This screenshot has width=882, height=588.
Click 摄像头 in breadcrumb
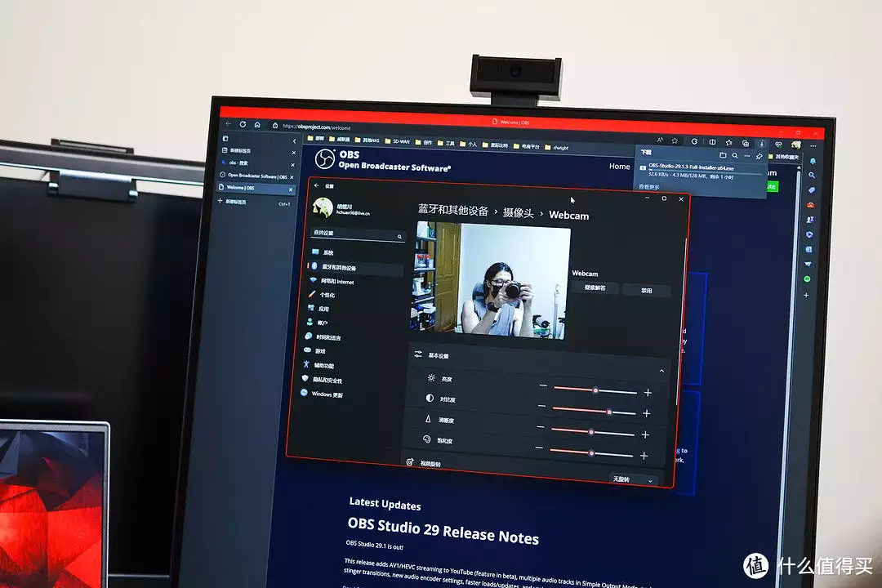518,212
